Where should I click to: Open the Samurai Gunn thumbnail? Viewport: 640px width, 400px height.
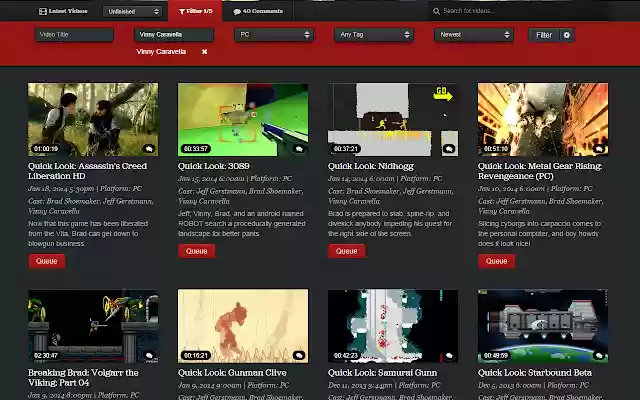pyautogui.click(x=393, y=326)
